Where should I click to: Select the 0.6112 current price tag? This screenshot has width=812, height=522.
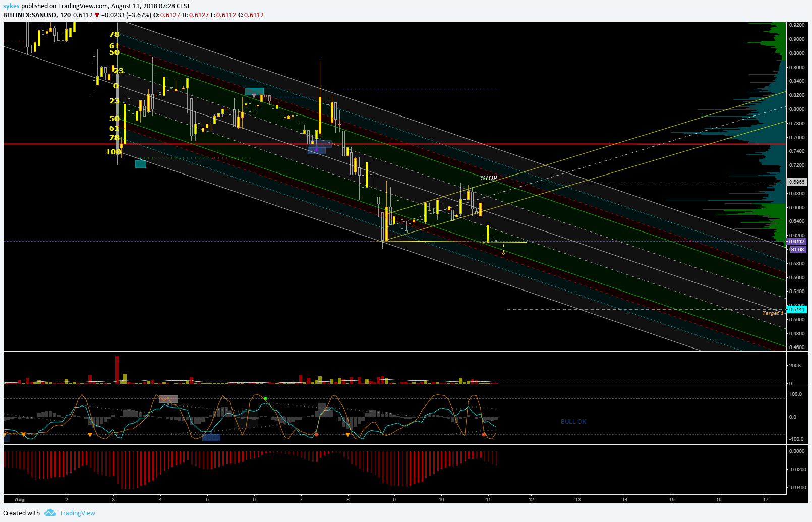click(797, 242)
